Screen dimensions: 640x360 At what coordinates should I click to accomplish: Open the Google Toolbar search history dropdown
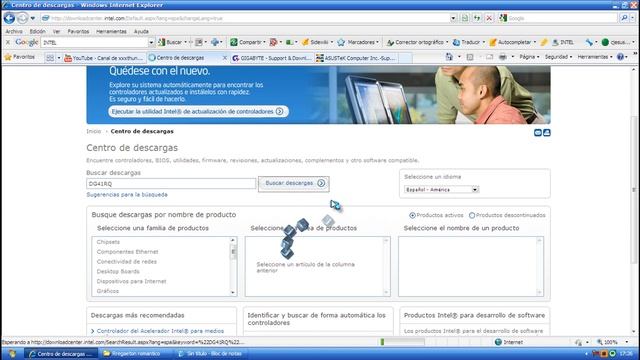(x=151, y=42)
